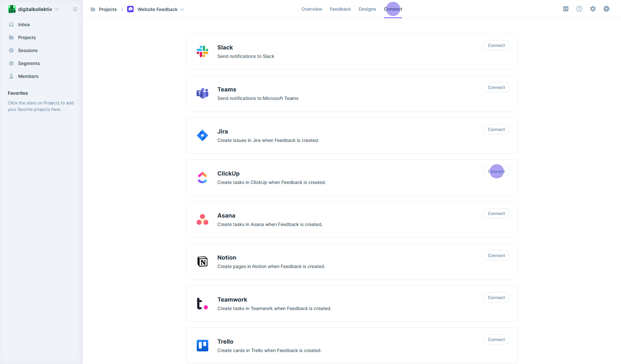621x364 pixels.
Task: Connect the Slack integration
Action: pos(496,45)
